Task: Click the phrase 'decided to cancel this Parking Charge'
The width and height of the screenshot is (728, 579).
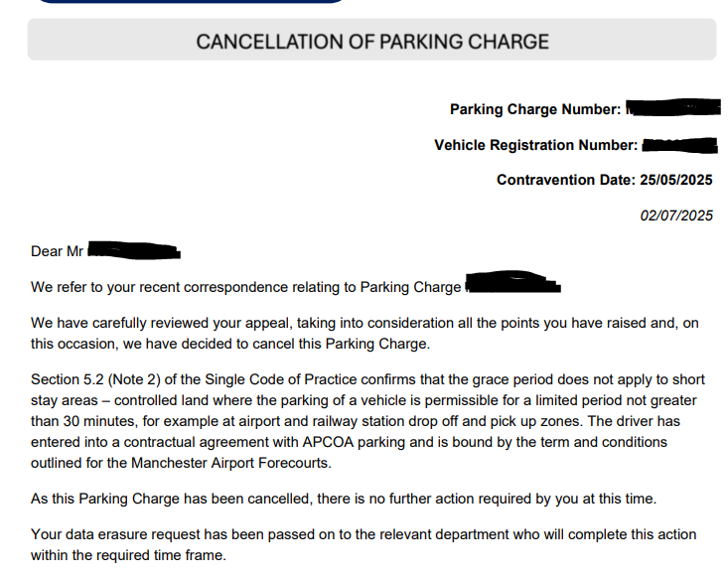Action: (304, 344)
